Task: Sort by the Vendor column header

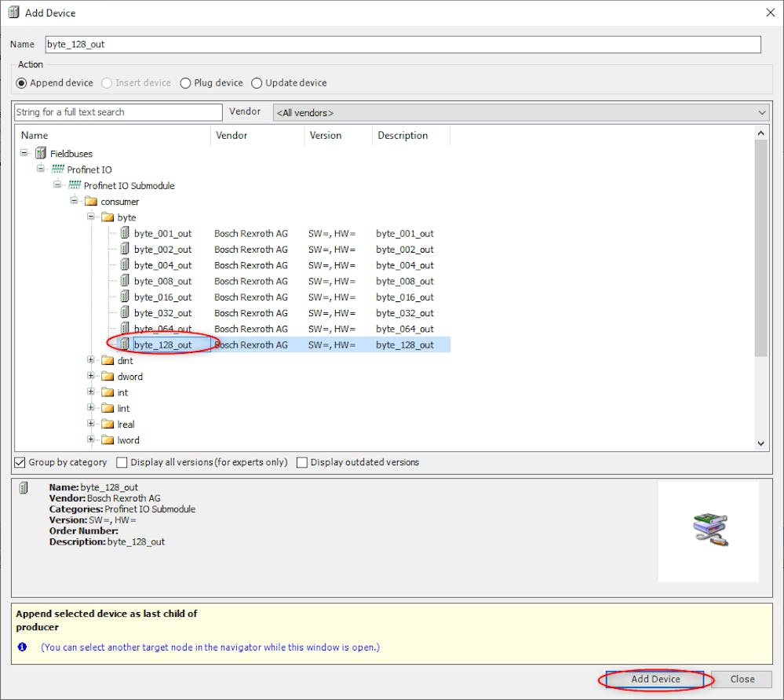Action: tap(257, 136)
